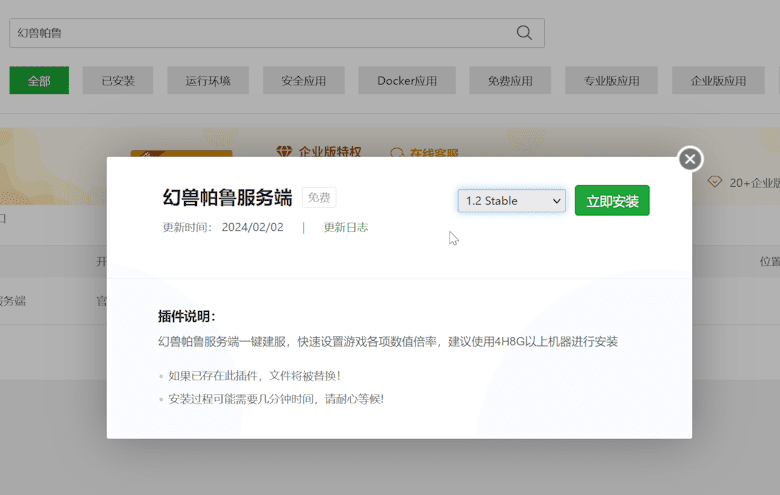
Task: Open the 更新日志 changelog link
Action: point(345,227)
